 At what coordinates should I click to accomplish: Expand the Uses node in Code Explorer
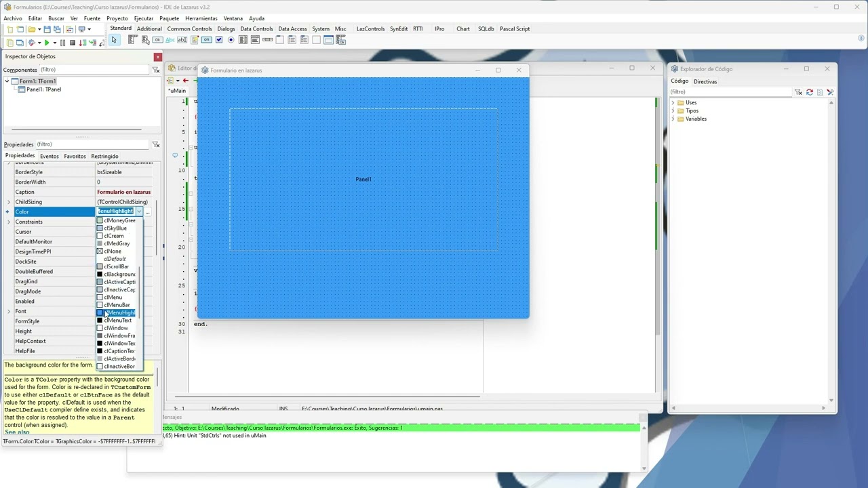(x=673, y=102)
